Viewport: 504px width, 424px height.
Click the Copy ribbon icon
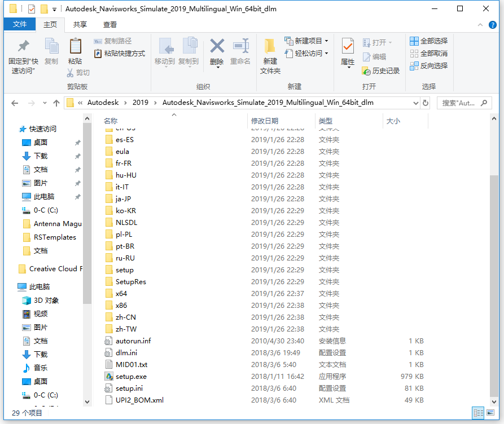tap(51, 51)
